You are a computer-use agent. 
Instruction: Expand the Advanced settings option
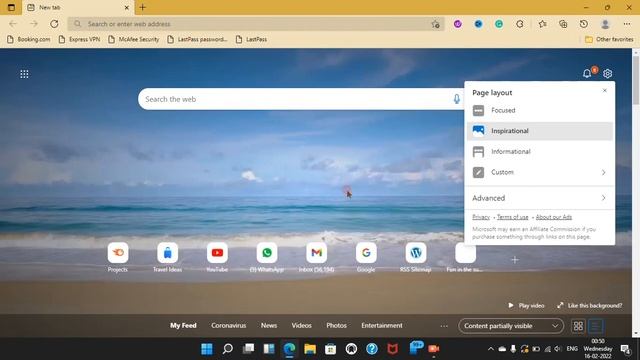[540, 198]
